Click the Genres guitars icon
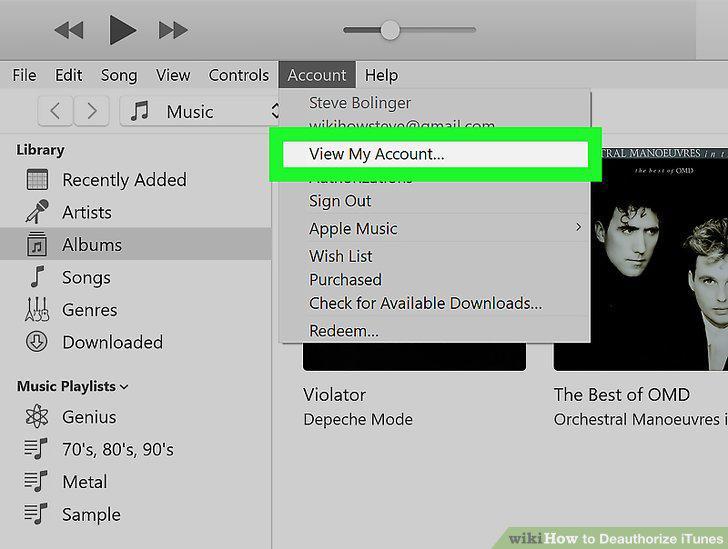 click(x=37, y=309)
